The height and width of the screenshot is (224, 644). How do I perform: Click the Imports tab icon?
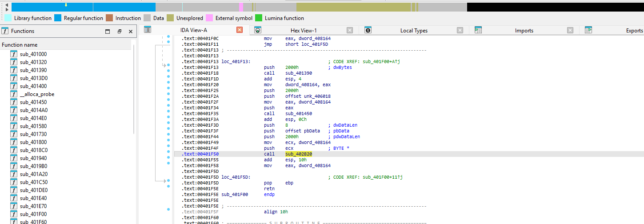click(478, 30)
